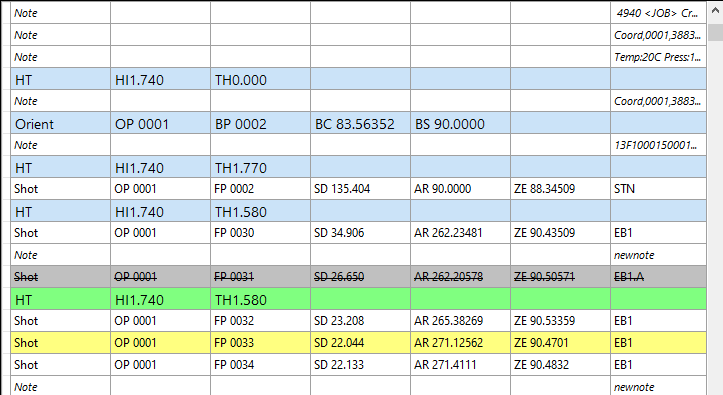The height and width of the screenshot is (395, 723).
Task: Click the SD 135.404 shot cell
Action: point(360,189)
